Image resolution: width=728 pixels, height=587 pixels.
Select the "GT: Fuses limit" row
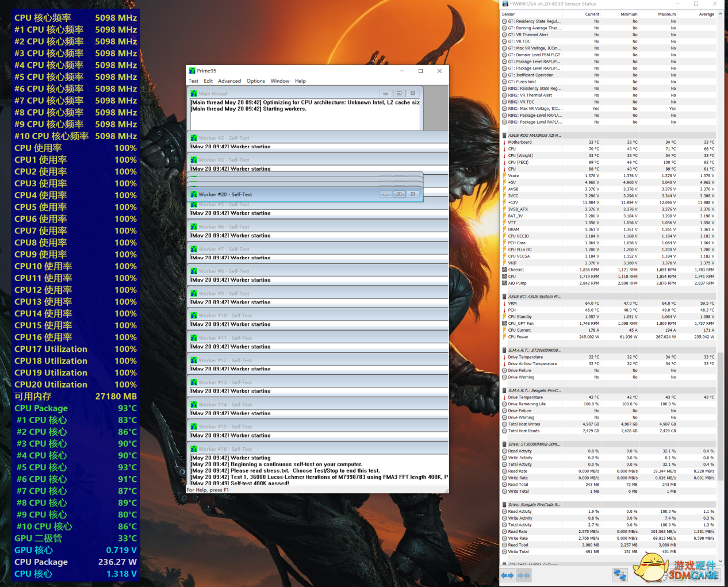[608, 82]
